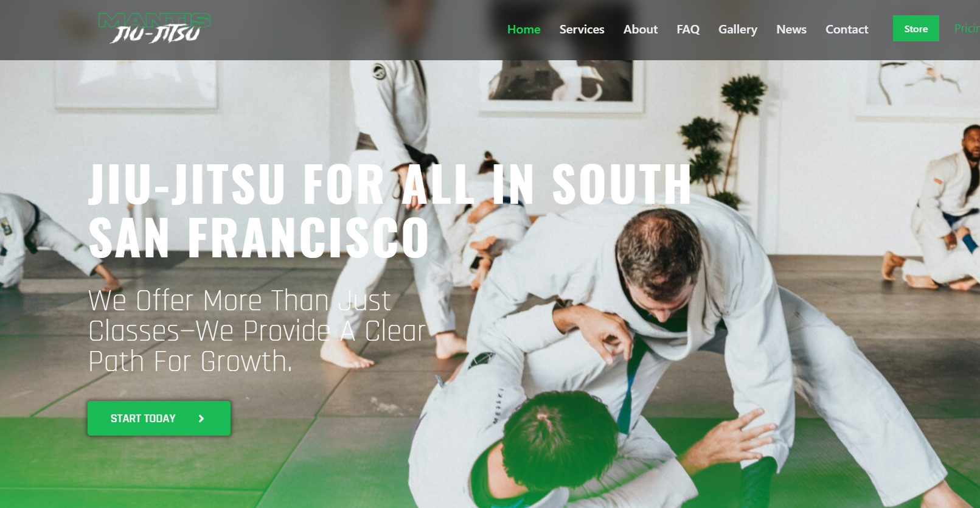Click the 'Path For Growth.' tagline line
Viewport: 980px width, 508px height.
pyautogui.click(x=190, y=361)
